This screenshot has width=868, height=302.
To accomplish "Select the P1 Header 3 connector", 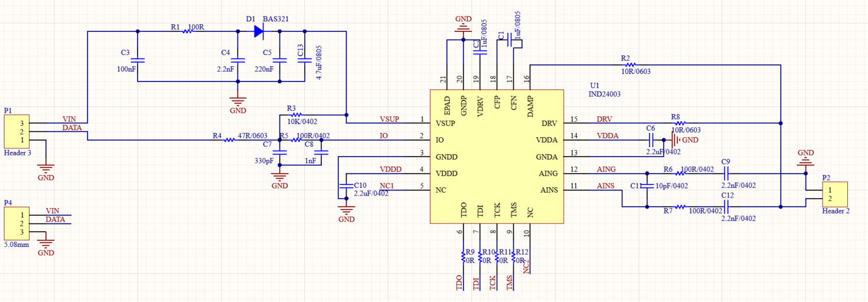I will (x=17, y=132).
